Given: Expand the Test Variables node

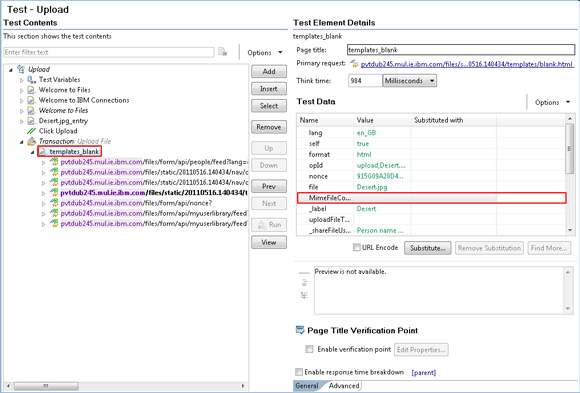Looking at the screenshot, I should (21, 80).
